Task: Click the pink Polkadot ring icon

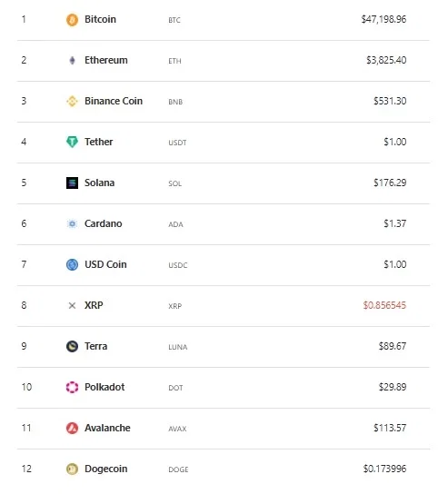Action: pyautogui.click(x=72, y=387)
